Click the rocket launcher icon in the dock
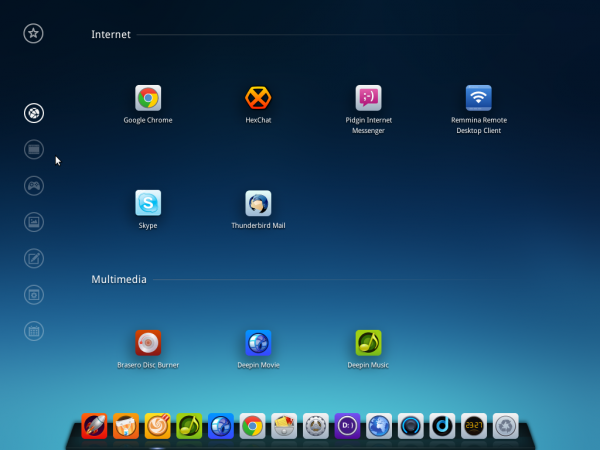 [94, 426]
